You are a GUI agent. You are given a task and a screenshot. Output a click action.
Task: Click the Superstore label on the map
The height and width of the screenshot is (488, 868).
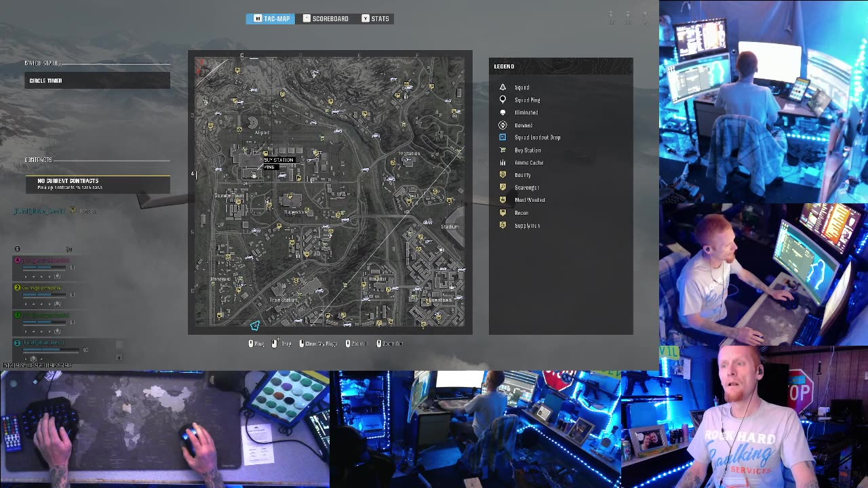296,212
